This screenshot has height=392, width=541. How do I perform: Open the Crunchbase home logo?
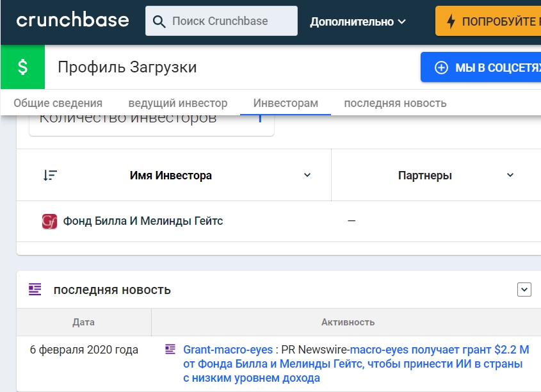(x=72, y=20)
